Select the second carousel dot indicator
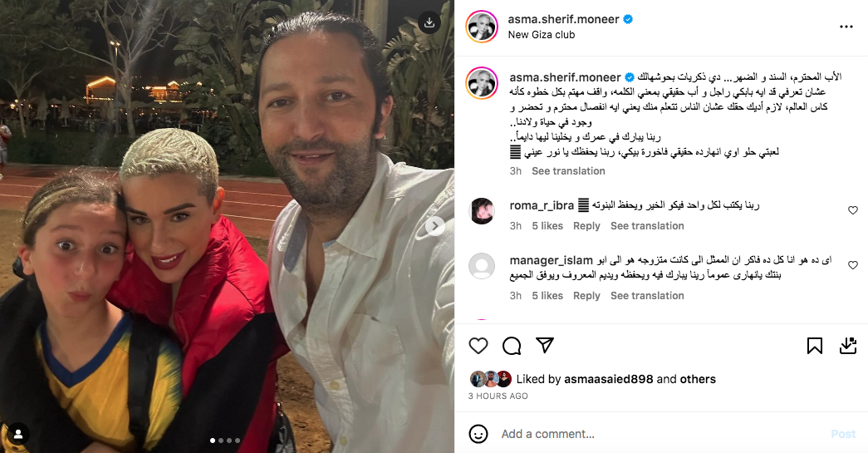 (x=221, y=441)
